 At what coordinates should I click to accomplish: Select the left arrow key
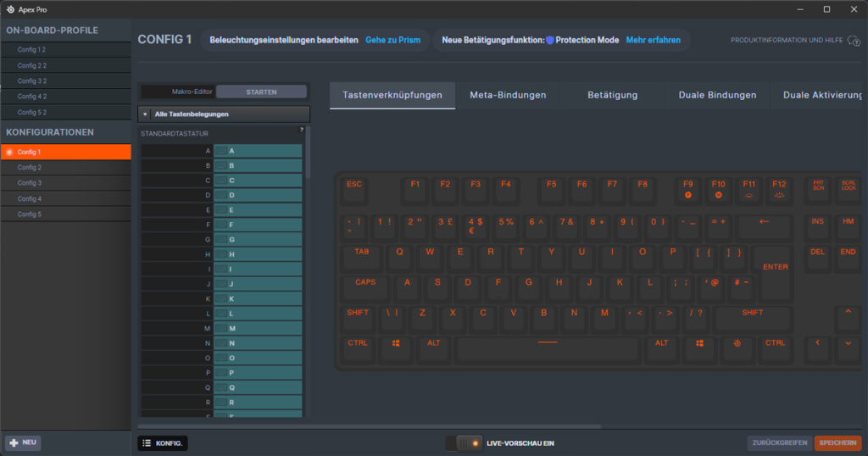tap(818, 348)
